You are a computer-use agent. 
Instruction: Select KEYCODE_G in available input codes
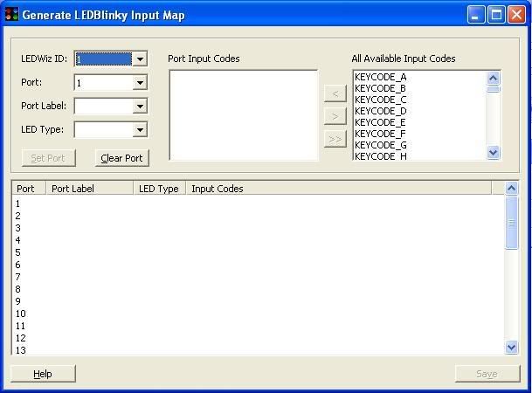(419, 145)
